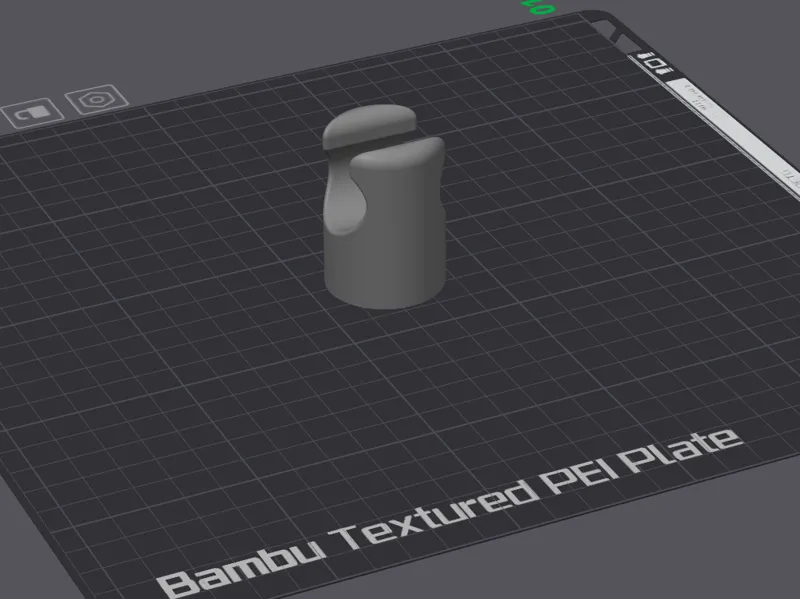Open plate settings via the hexagon nut icon

(x=96, y=99)
